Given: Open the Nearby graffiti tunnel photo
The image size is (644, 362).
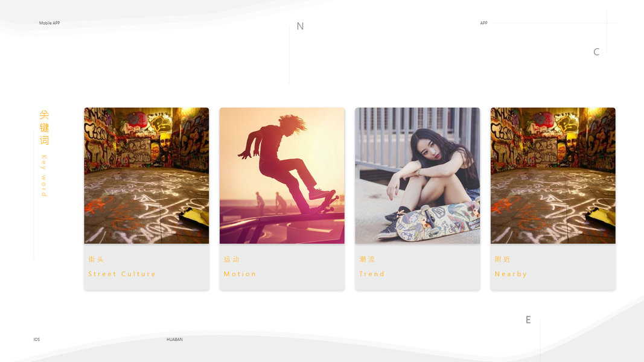Looking at the screenshot, I should pyautogui.click(x=553, y=176).
